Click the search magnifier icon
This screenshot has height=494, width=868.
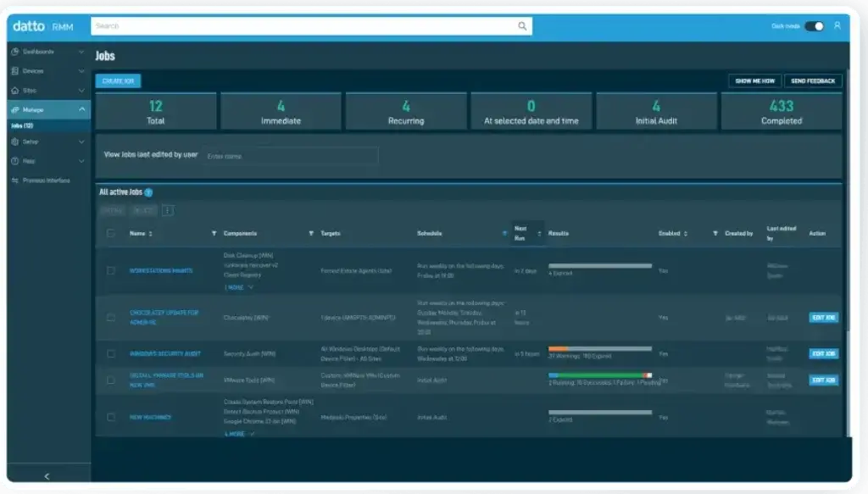522,26
